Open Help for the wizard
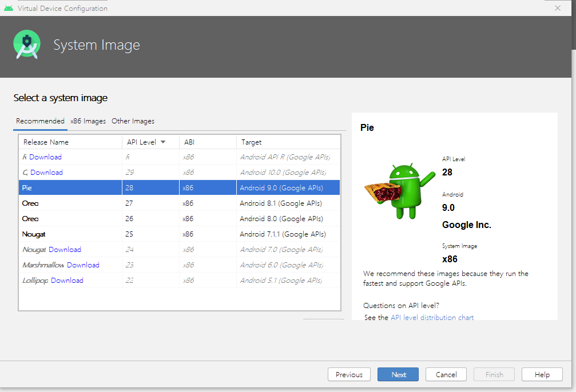 [x=542, y=374]
